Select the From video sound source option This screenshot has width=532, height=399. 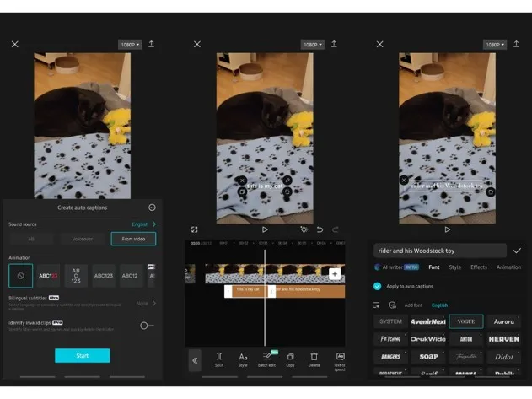[133, 239]
